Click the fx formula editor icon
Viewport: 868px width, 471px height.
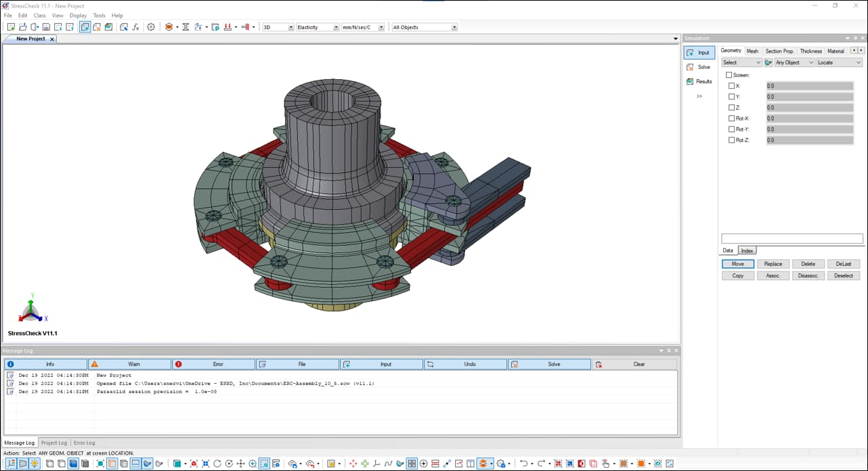click(135, 27)
